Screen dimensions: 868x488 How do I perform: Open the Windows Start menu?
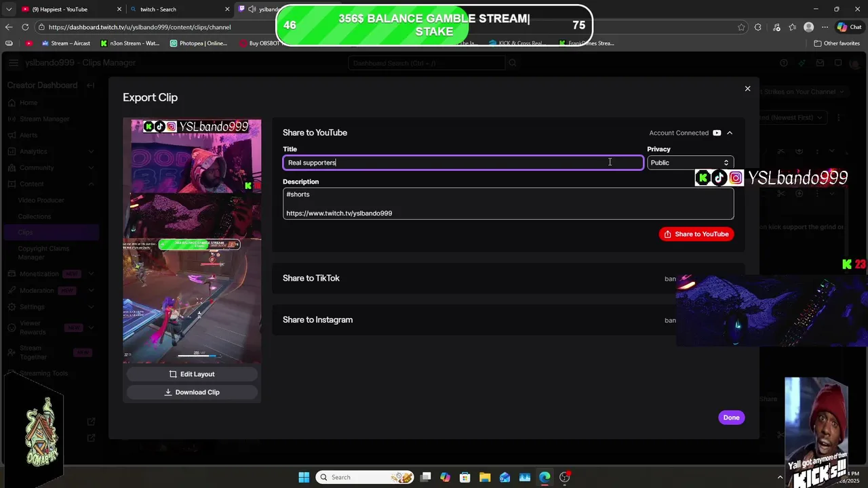[x=304, y=477]
